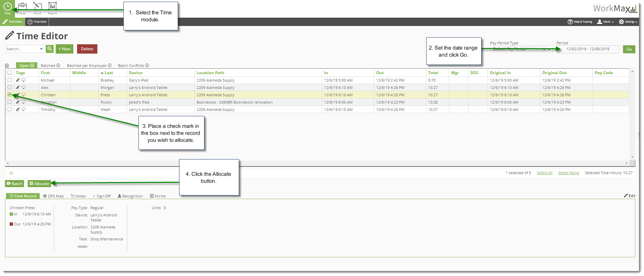
Task: Open the Notes tab
Action: 78,196
